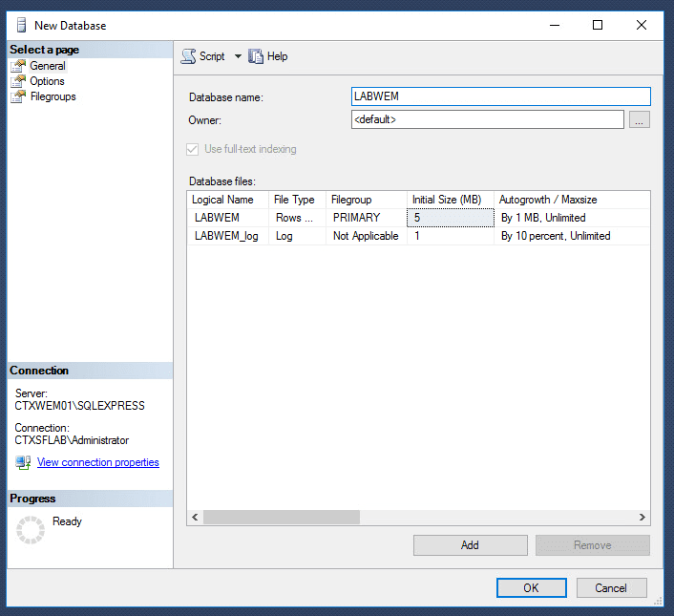Click the File Type column header
This screenshot has width=674, height=616.
pyautogui.click(x=297, y=200)
